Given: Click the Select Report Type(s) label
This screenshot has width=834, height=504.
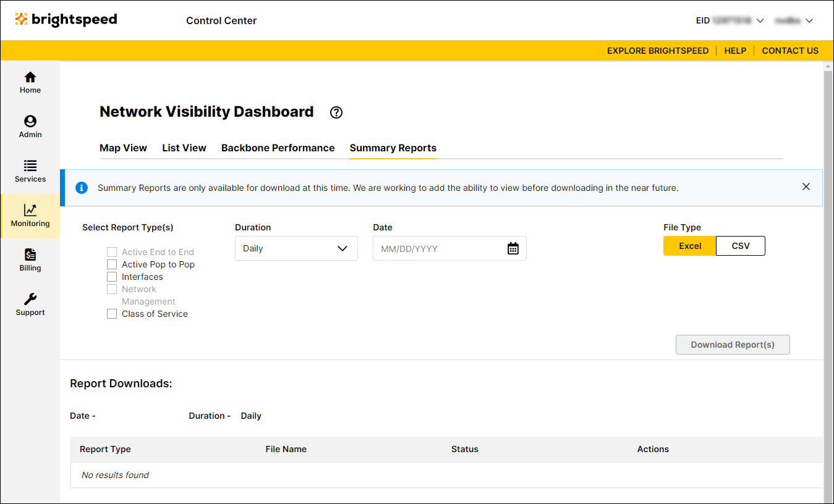Looking at the screenshot, I should (x=128, y=227).
